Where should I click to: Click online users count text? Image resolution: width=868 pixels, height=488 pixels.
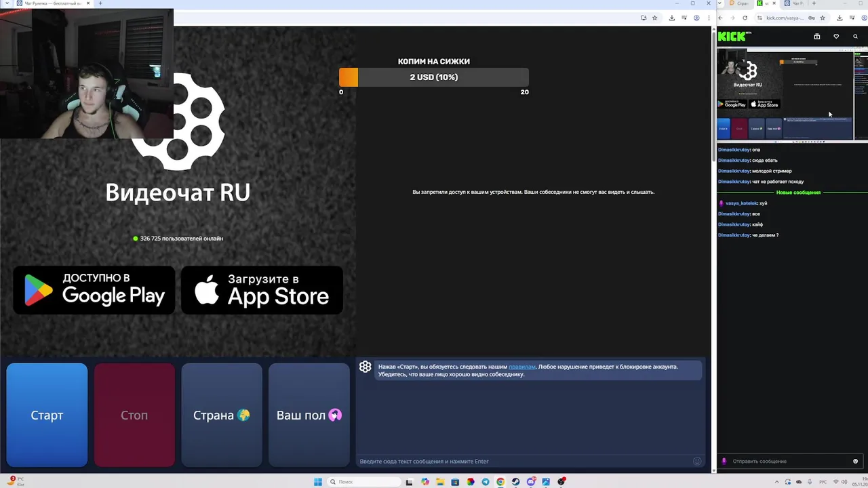pyautogui.click(x=182, y=239)
